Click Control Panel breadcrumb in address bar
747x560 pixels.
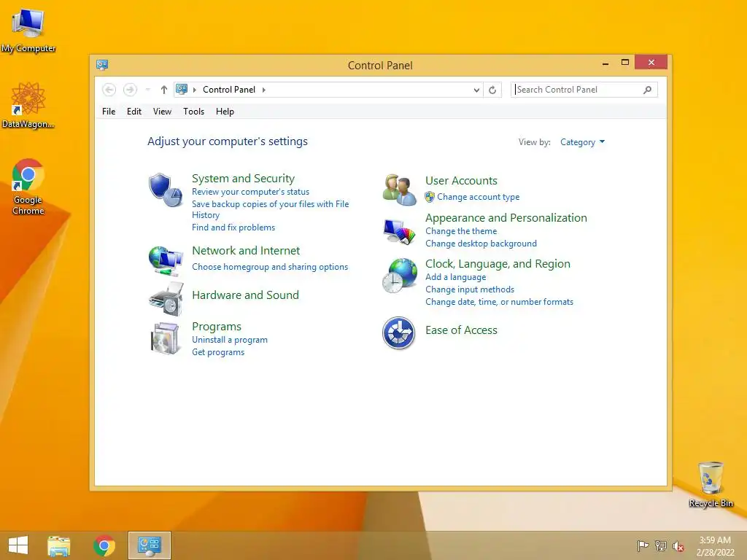click(x=229, y=90)
